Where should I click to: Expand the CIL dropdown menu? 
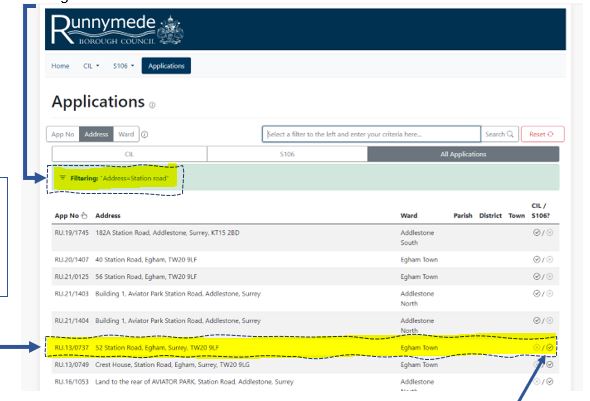91,66
